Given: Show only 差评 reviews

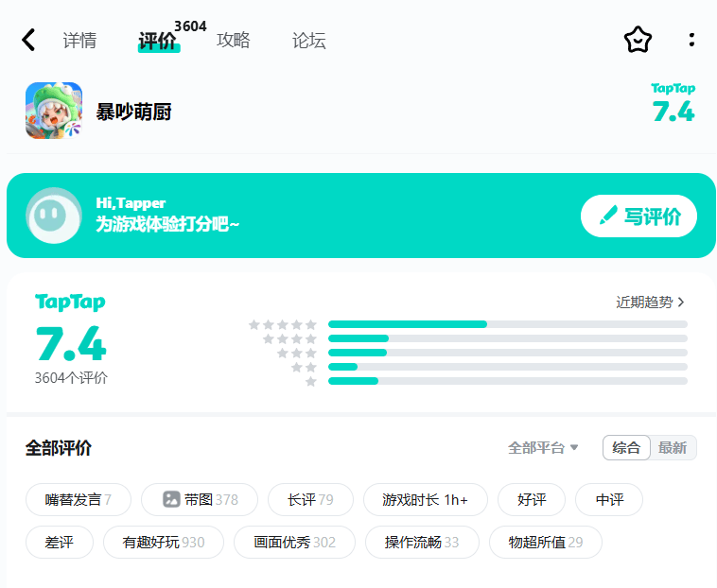Looking at the screenshot, I should (60, 543).
